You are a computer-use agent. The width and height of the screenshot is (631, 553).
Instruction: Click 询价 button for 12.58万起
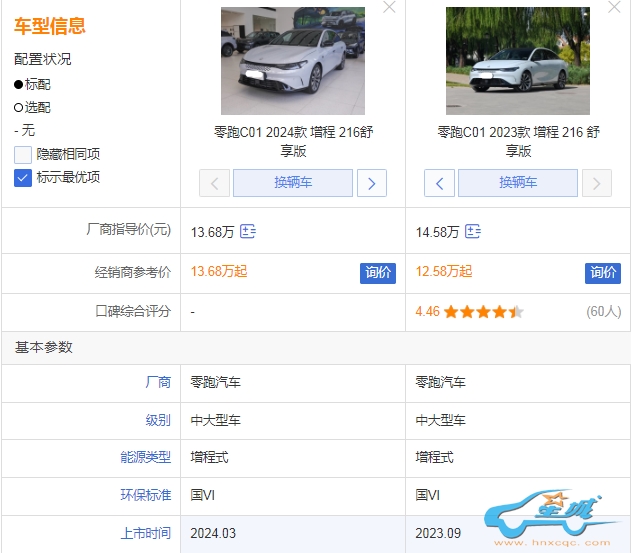coord(603,272)
